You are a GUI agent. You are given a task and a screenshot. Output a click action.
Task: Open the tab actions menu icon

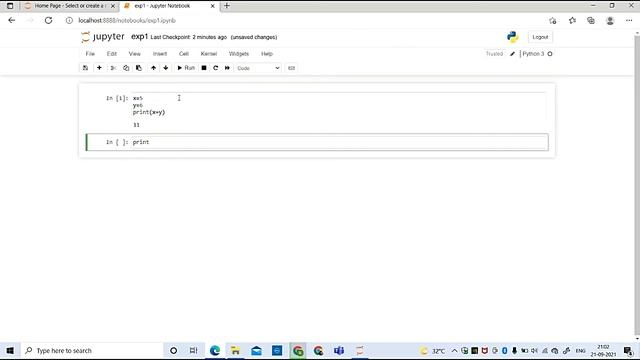click(10, 6)
